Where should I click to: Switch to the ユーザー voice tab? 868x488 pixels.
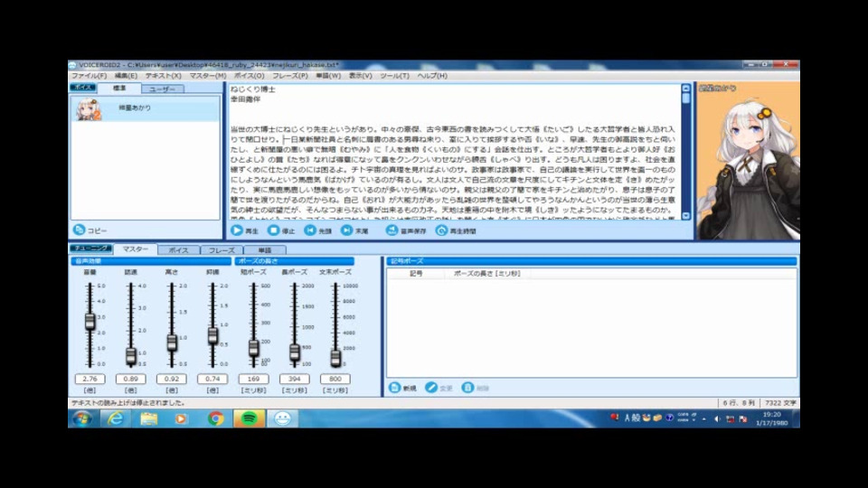click(x=162, y=89)
